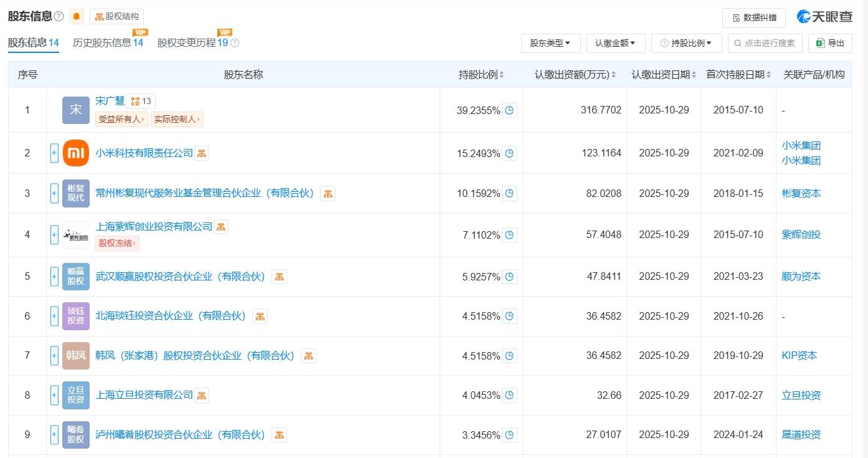Click pie chart icon next to 5.9257%

point(510,277)
